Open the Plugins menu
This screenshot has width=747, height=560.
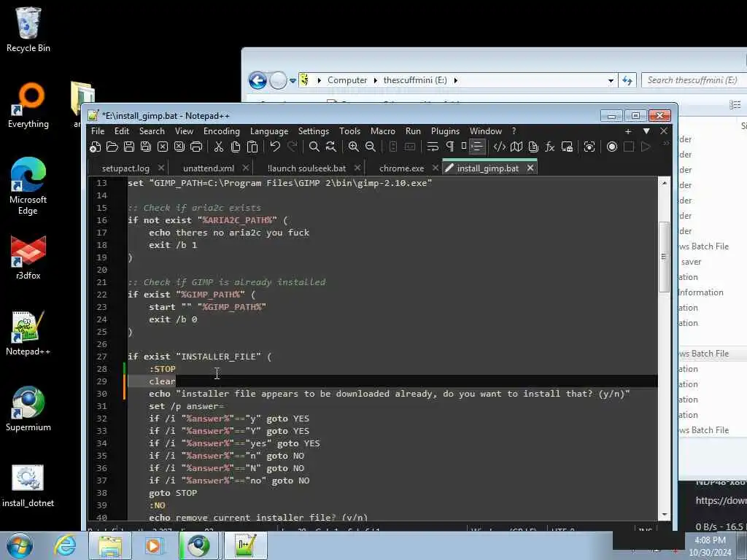pyautogui.click(x=446, y=131)
